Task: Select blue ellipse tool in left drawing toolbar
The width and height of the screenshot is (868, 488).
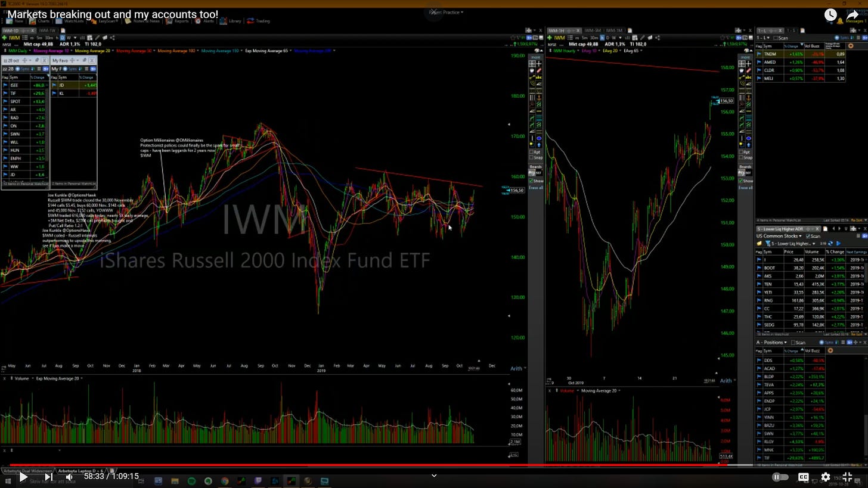Action: 539,138
